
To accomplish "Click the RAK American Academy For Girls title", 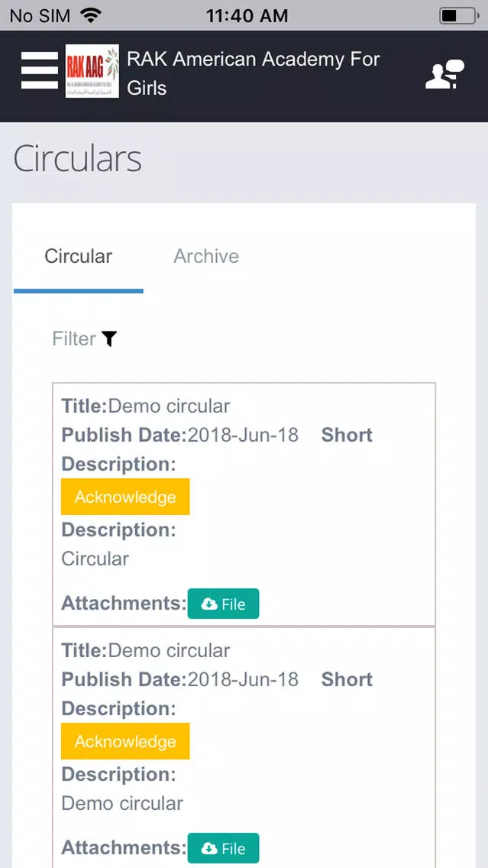I will point(254,73).
